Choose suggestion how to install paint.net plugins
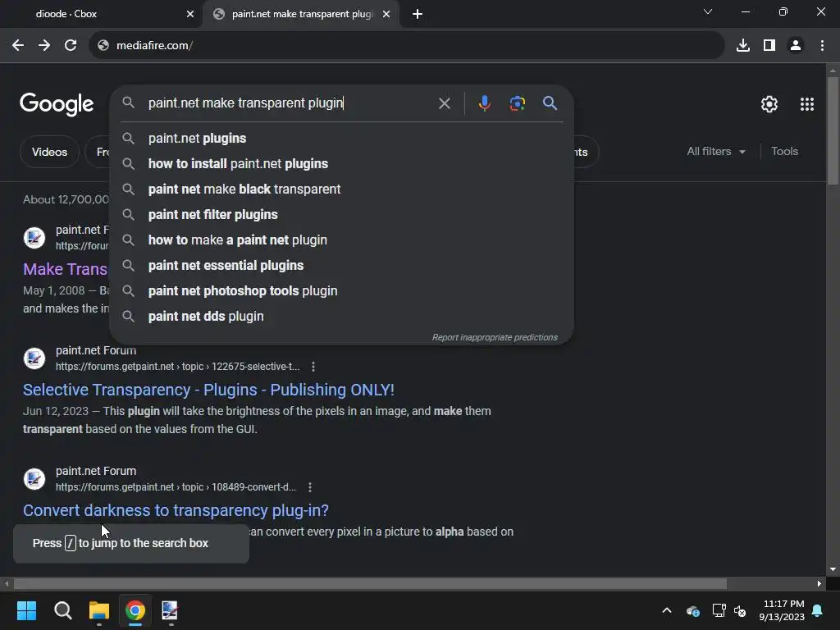 [342, 164]
